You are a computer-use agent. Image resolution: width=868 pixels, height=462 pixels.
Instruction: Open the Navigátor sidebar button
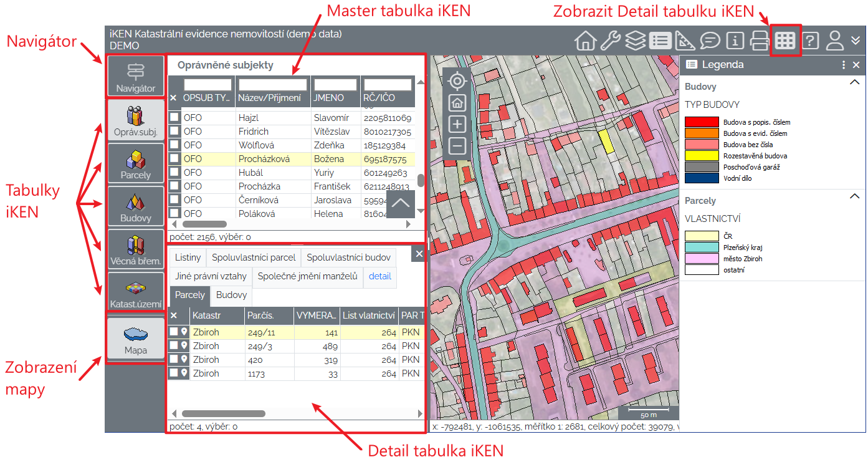tap(136, 77)
